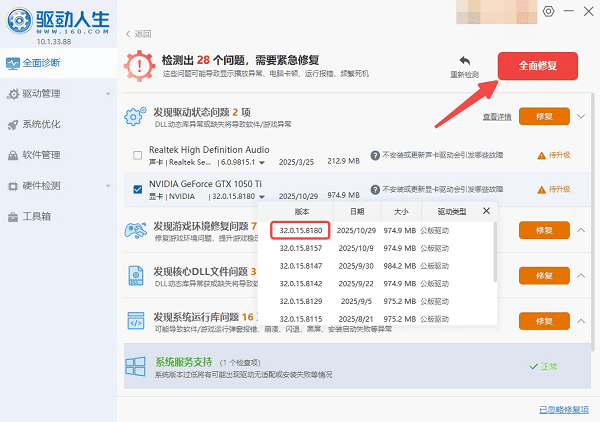This screenshot has height=422, width=600.
Task: Click the red 全面修复 button
Action: tap(537, 66)
